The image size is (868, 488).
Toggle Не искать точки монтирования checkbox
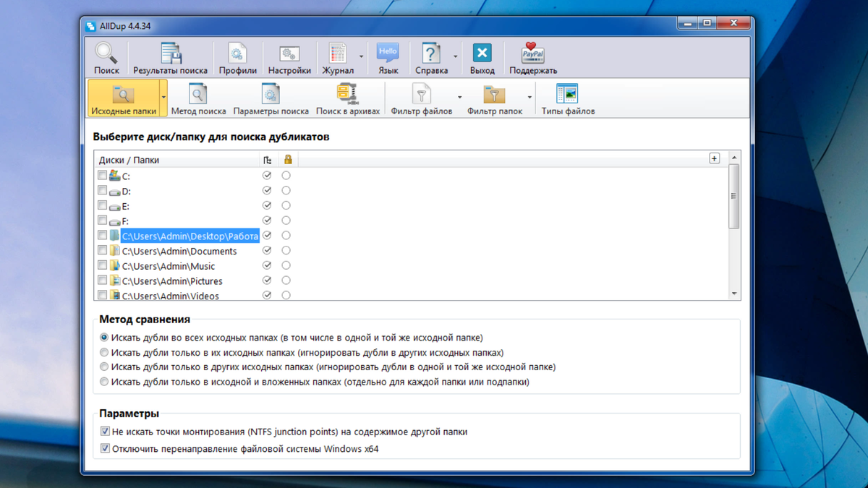coord(105,432)
